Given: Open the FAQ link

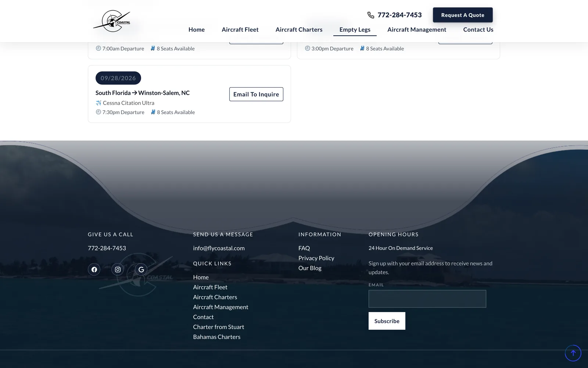Looking at the screenshot, I should [304, 248].
